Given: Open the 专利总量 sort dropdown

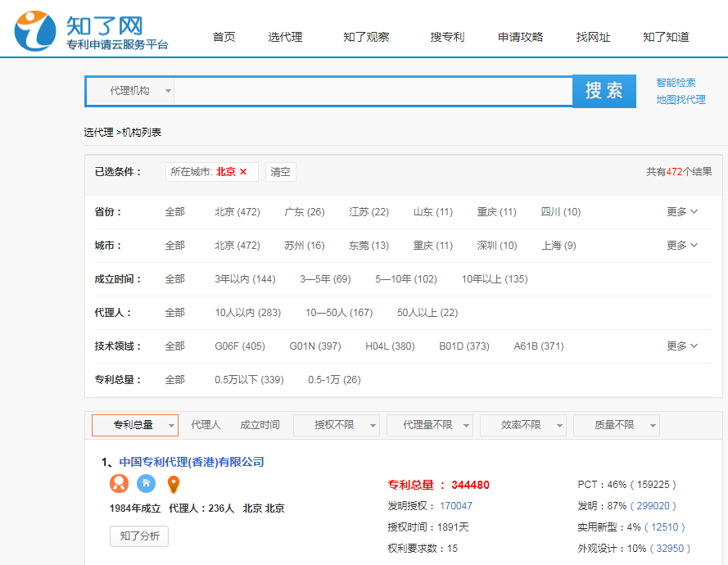Looking at the screenshot, I should click(x=135, y=425).
